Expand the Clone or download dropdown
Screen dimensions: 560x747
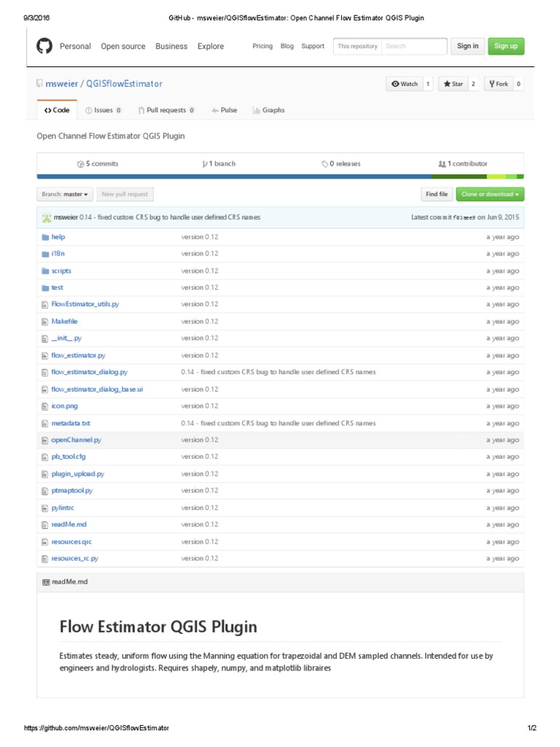[x=490, y=194]
